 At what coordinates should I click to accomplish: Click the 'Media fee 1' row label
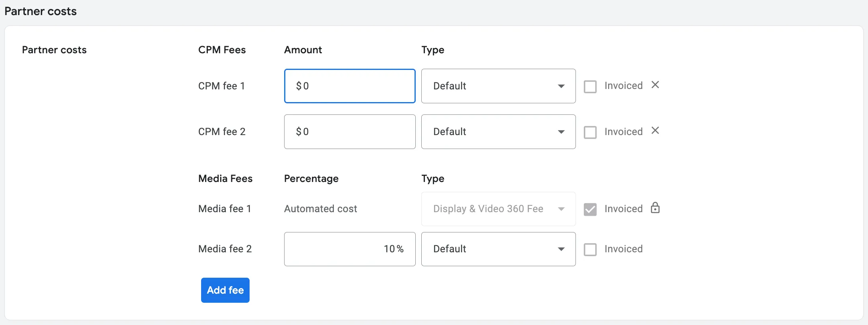(x=225, y=209)
